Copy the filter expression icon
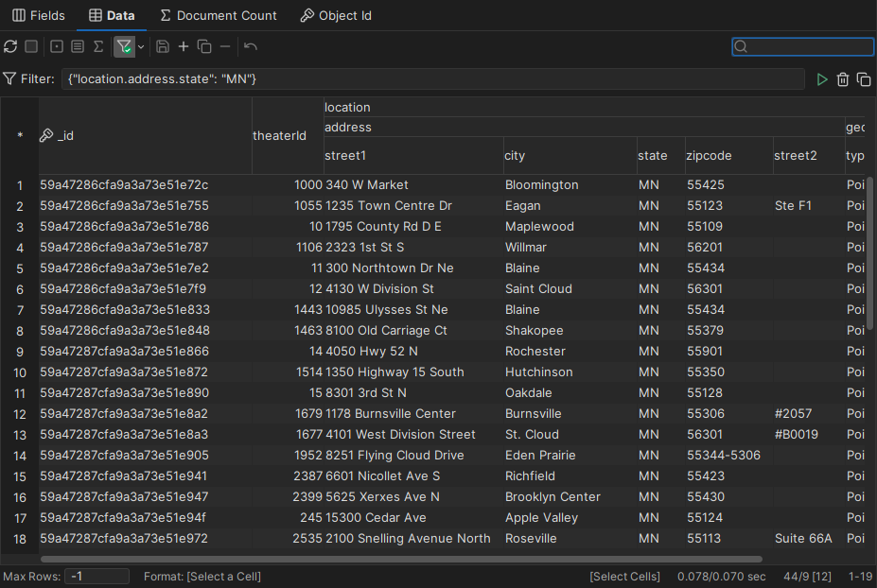Viewport: 877px width, 588px height. (864, 79)
